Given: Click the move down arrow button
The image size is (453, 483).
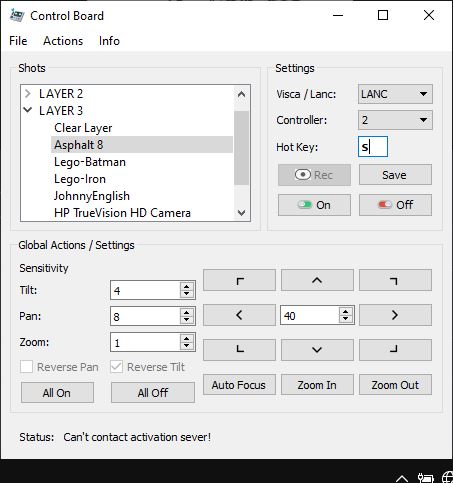Looking at the screenshot, I should point(317,350).
